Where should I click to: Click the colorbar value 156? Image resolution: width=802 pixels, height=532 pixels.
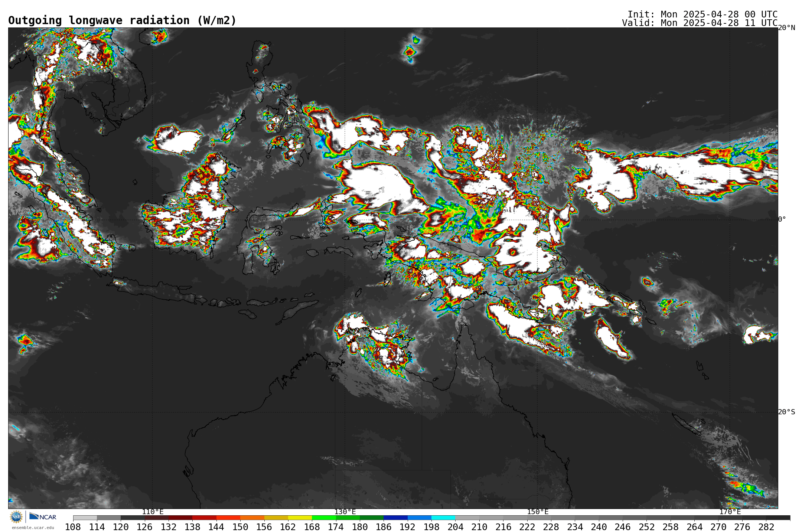(x=264, y=527)
